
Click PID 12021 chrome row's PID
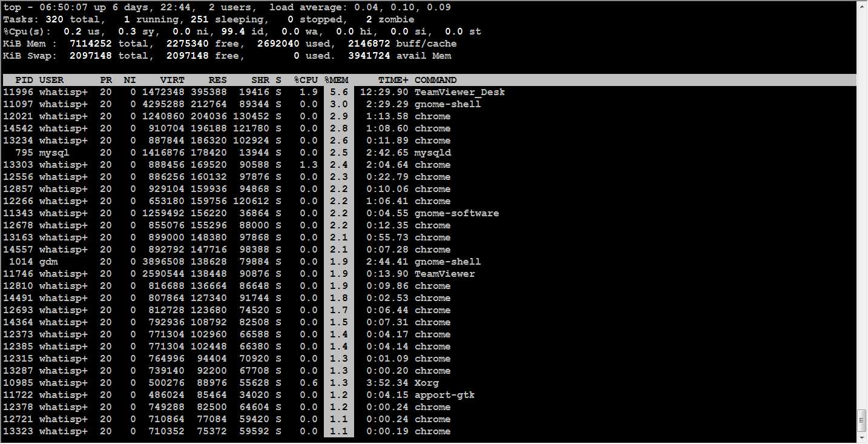pos(18,116)
